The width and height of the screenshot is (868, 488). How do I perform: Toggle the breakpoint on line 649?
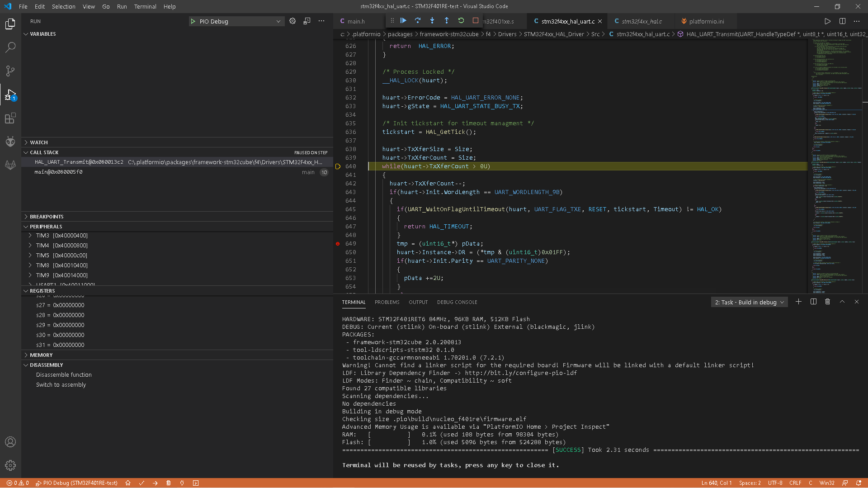coord(337,244)
